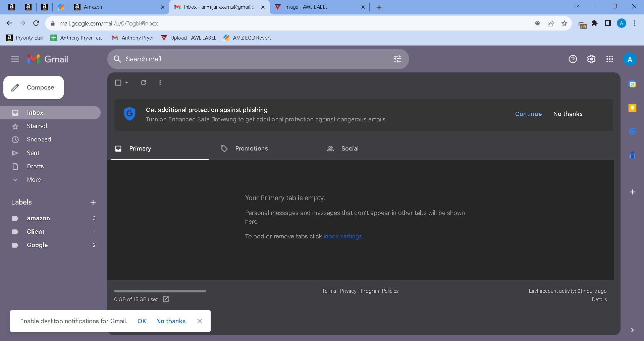
Task: Click the Gmail logo
Action: coord(48,59)
